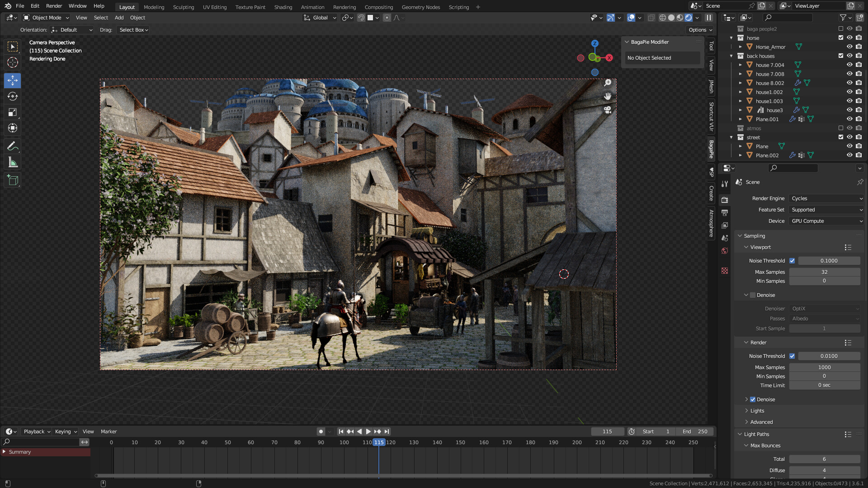This screenshot has width=868, height=488.
Task: Open the Render Engine dropdown
Action: coord(826,198)
